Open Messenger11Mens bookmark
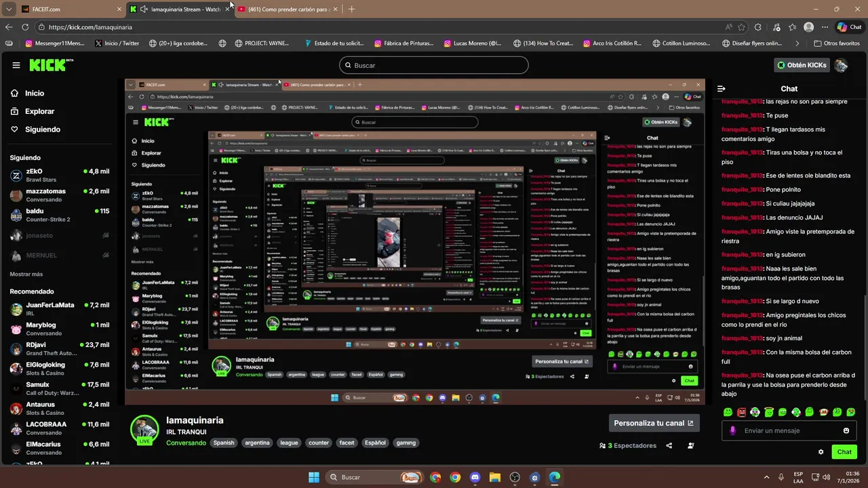 click(54, 43)
